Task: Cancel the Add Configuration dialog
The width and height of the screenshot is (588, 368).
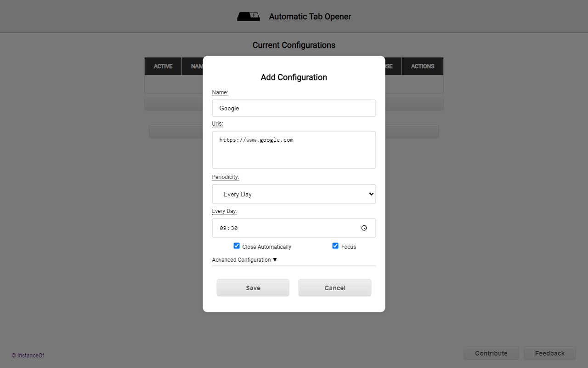Action: pyautogui.click(x=334, y=287)
